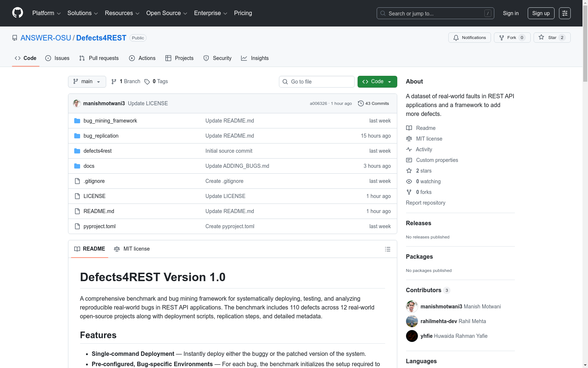Select the MIT license tab in file viewer
This screenshot has height=368, width=588.
point(132,249)
